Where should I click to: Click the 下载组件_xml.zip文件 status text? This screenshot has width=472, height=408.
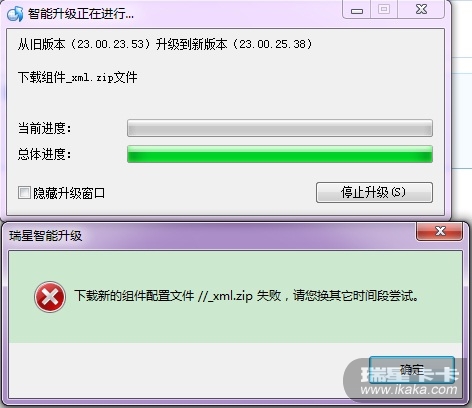[78, 78]
